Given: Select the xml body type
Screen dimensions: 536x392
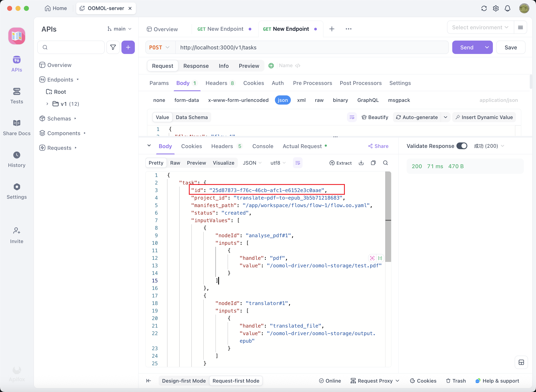Looking at the screenshot, I should [x=301, y=100].
